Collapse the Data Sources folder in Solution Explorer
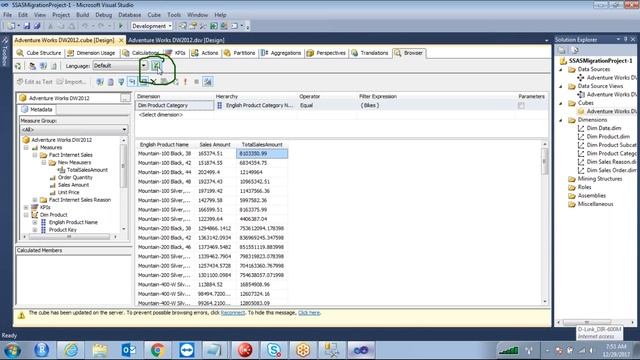Screen dimensions: 640x360 (561, 69)
